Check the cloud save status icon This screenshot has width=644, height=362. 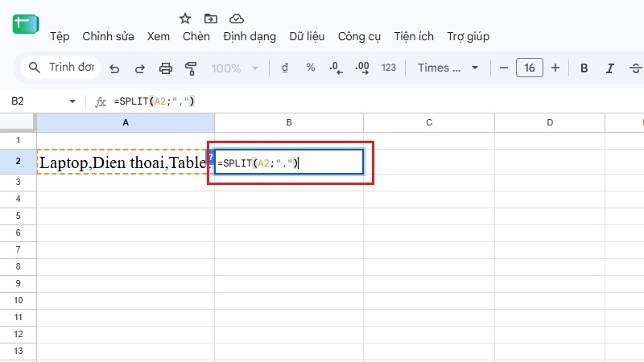pos(237,19)
